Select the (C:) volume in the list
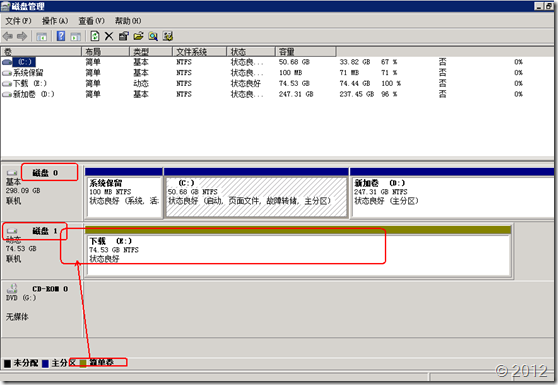 point(24,62)
